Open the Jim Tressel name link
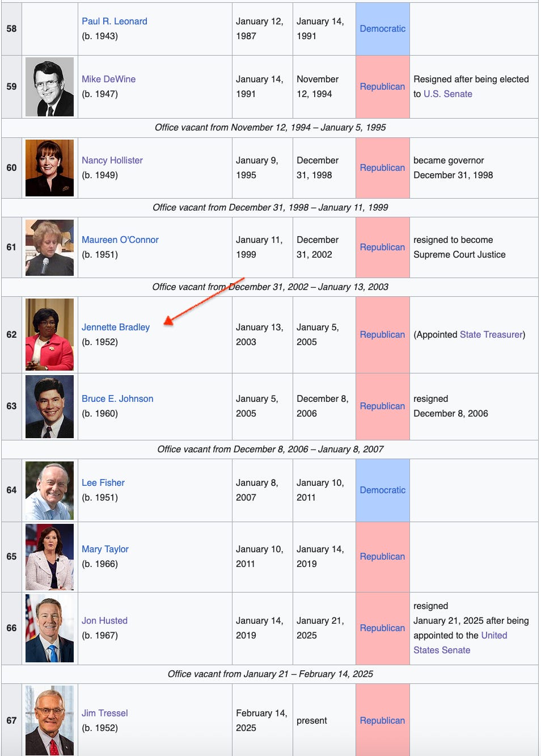The width and height of the screenshot is (541, 756). 105,713
